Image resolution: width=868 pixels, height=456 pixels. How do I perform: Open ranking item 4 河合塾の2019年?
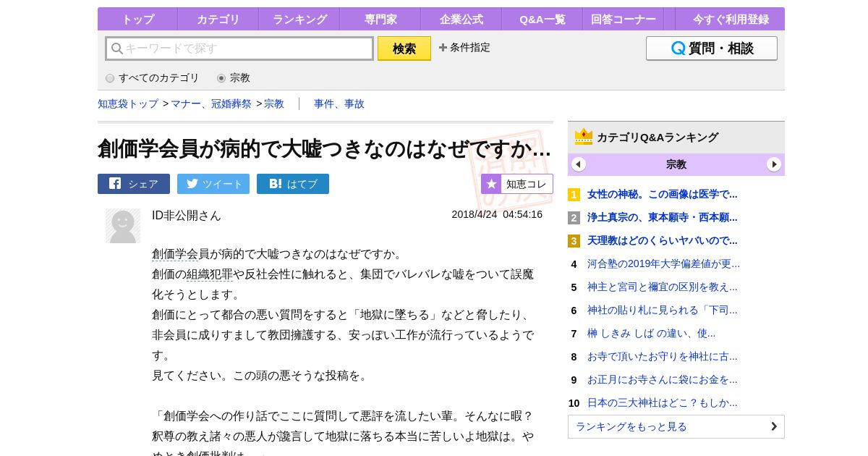tap(663, 263)
